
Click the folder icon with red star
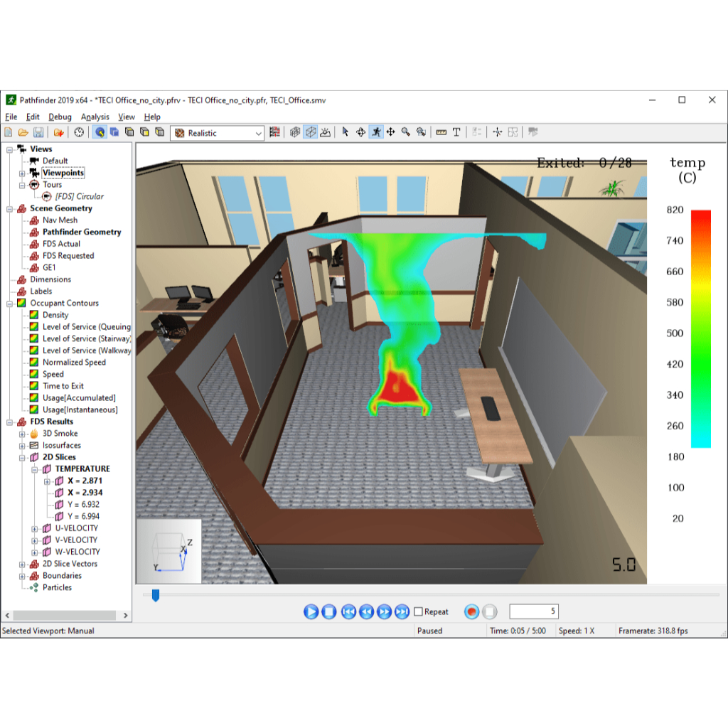(58, 132)
